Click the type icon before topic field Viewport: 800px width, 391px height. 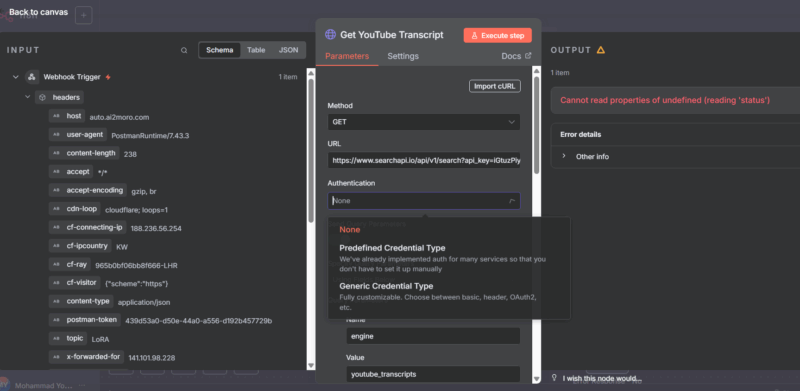(x=56, y=338)
